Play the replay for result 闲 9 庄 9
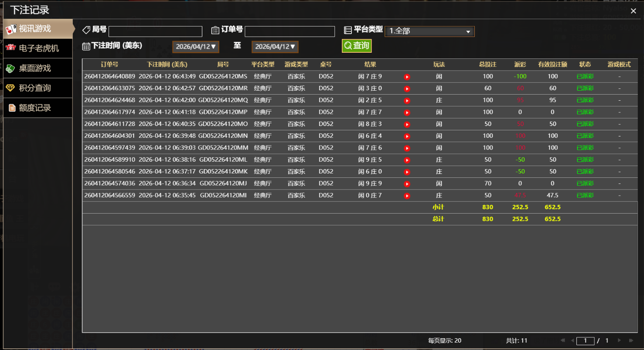644x350 pixels. pos(406,183)
